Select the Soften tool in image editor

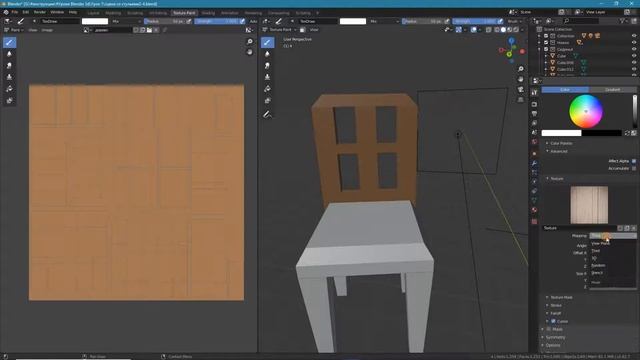(9, 54)
